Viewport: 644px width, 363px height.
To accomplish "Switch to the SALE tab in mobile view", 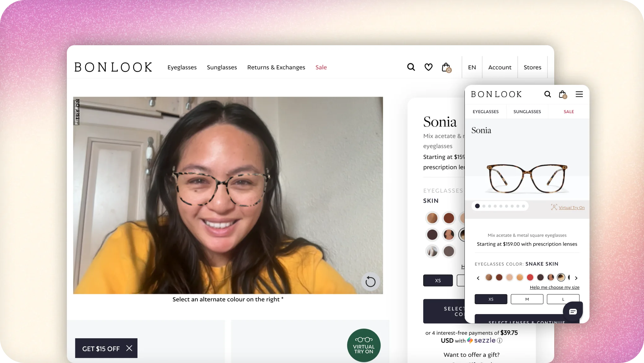I will click(x=569, y=112).
